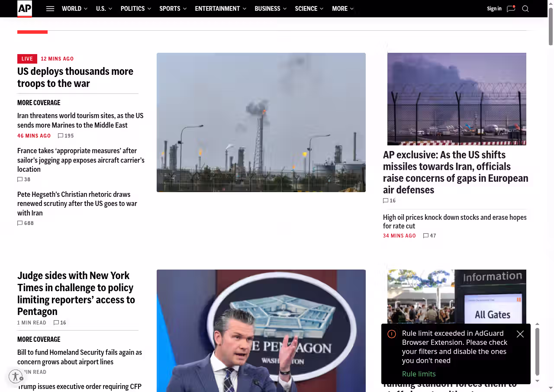554x392 pixels.
Task: Expand the World dropdown menu
Action: [74, 9]
